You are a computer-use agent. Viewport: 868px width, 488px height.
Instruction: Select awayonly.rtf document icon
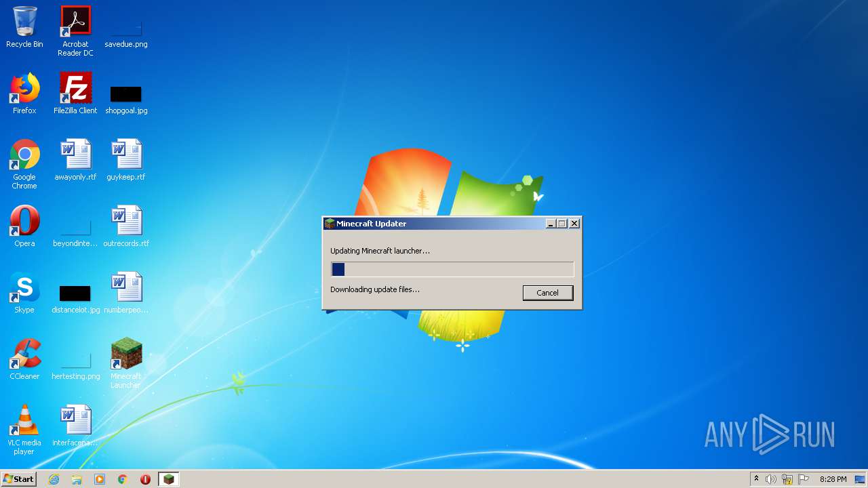click(75, 160)
